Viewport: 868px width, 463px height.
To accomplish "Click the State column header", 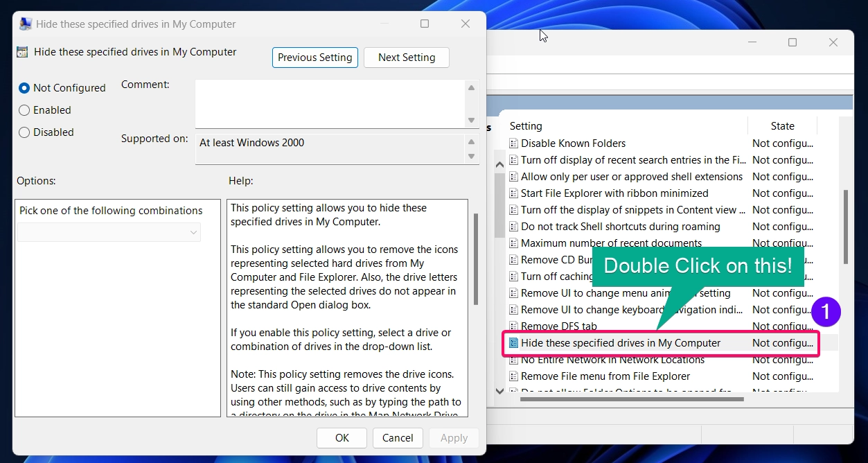I will click(783, 126).
